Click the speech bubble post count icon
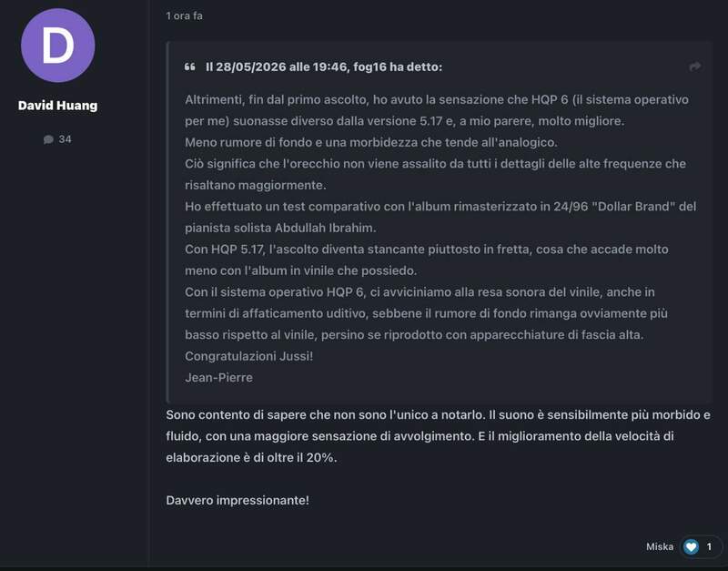The image size is (728, 571). pyautogui.click(x=48, y=139)
